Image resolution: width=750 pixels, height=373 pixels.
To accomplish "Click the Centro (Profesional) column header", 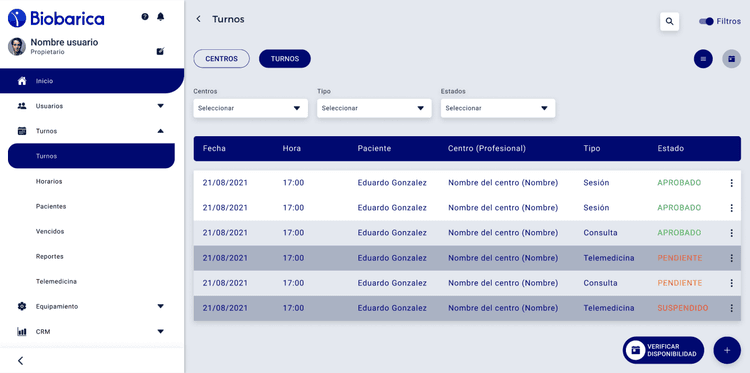I will pyautogui.click(x=486, y=148).
